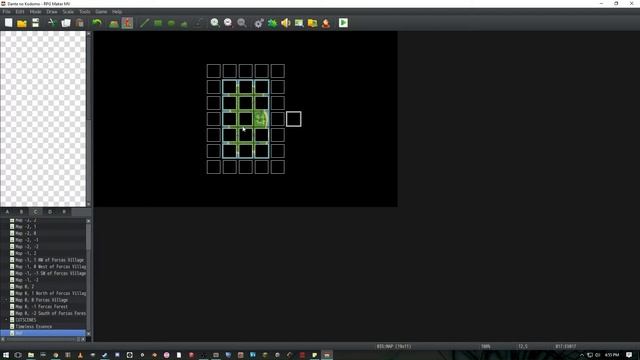Viewport: 640px width, 360px height.
Task: Open the Plugin Manager puzzle icon
Action: [272, 23]
